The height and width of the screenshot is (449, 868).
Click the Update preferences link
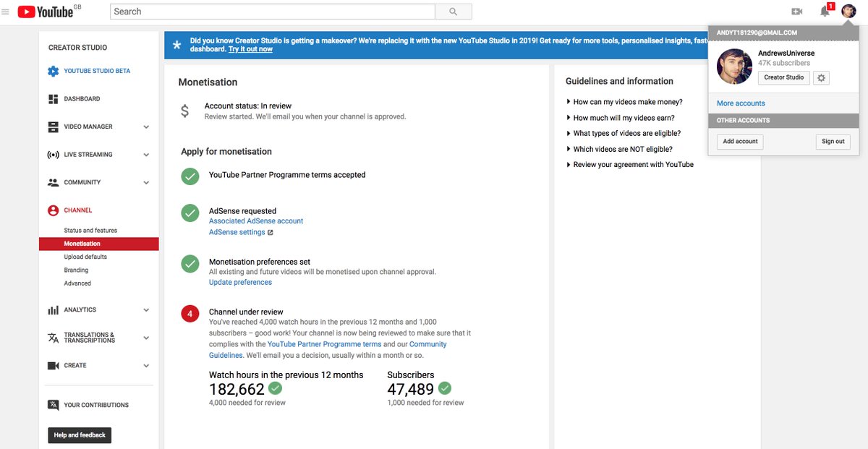click(240, 283)
